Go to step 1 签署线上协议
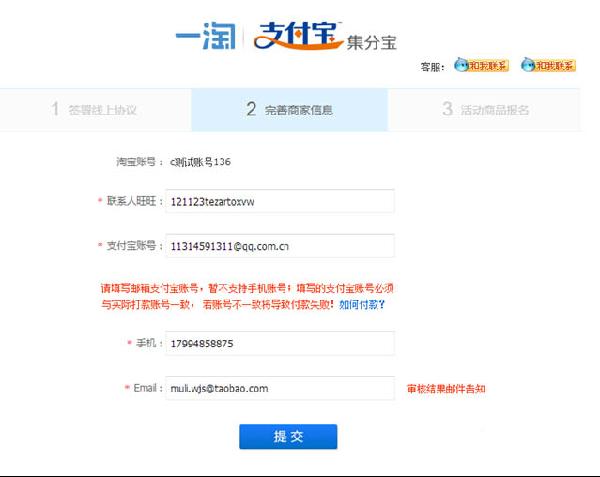 click(x=96, y=110)
